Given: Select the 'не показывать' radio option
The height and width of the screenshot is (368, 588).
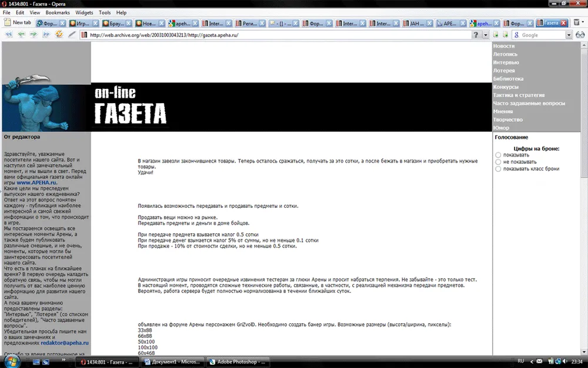Looking at the screenshot, I should pos(498,162).
